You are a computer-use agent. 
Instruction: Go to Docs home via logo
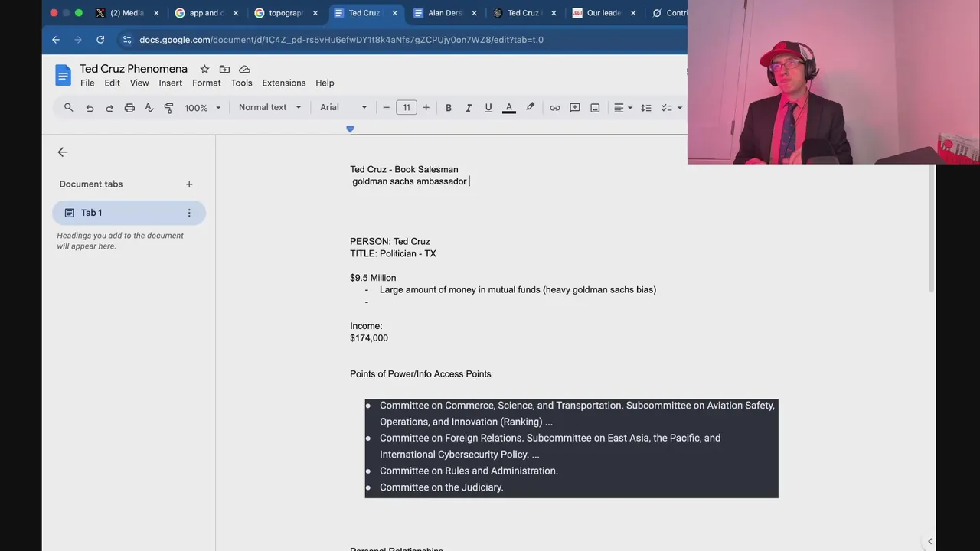pyautogui.click(x=63, y=75)
